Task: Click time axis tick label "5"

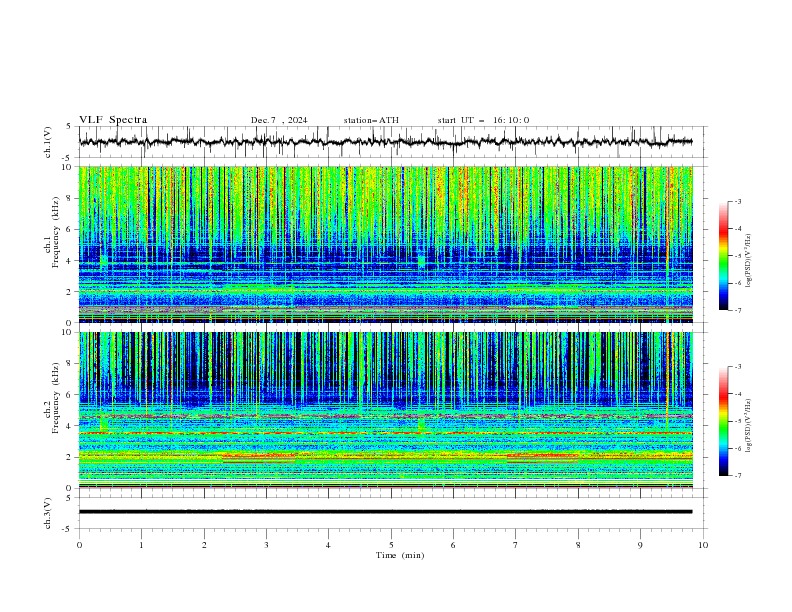Action: [391, 545]
